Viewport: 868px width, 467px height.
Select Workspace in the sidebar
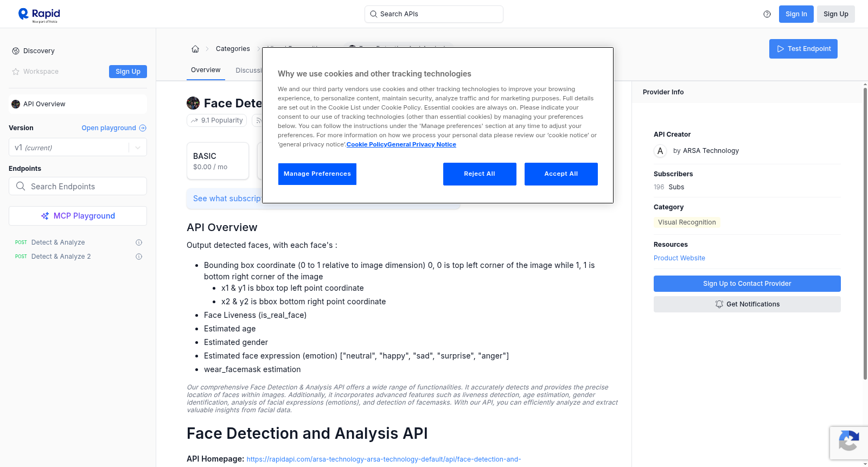(x=41, y=72)
